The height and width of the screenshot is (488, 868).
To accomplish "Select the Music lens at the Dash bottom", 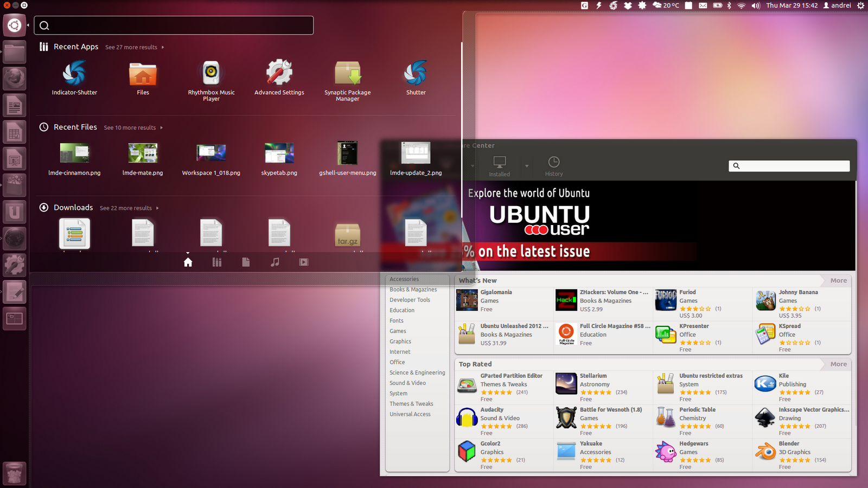I will coord(275,262).
